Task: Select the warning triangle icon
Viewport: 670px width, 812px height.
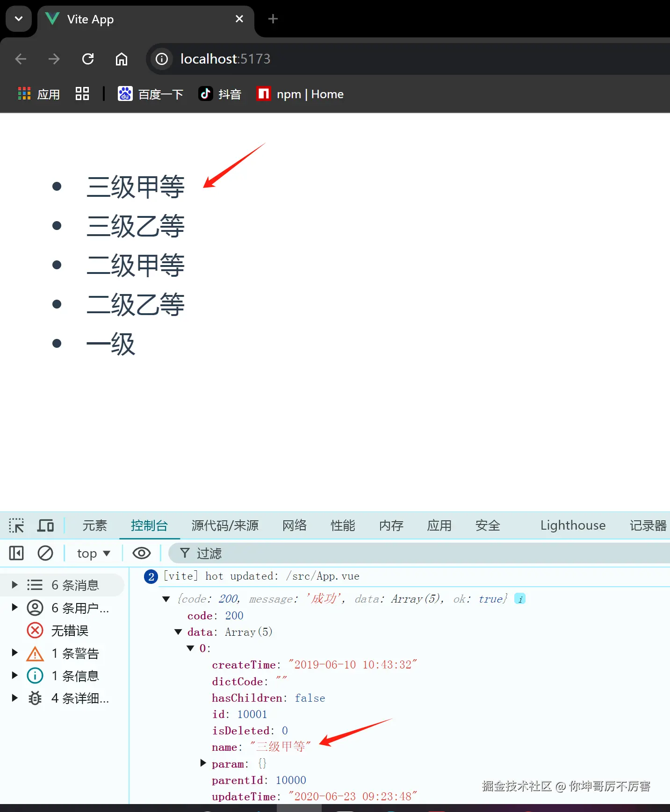Action: pyautogui.click(x=35, y=654)
